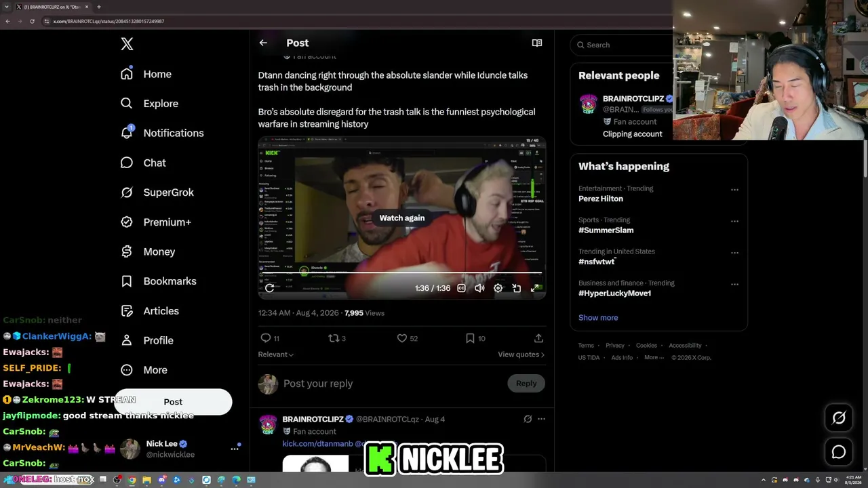Open Chrome from the taskbar
The height and width of the screenshot is (488, 868).
pos(132,480)
